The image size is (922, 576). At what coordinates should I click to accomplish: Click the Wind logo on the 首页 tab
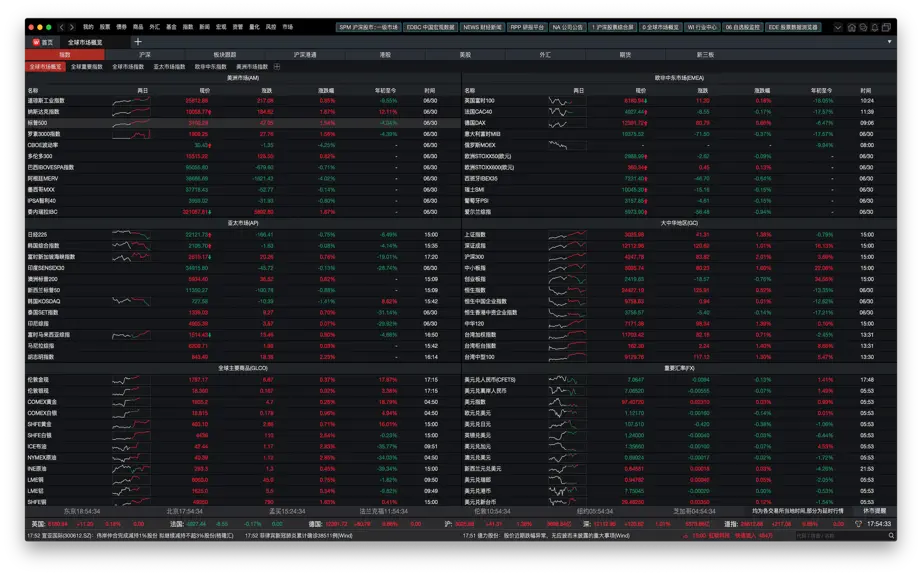click(36, 42)
